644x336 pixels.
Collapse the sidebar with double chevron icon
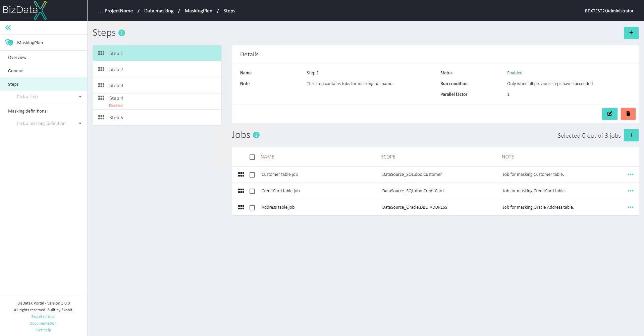coord(8,27)
